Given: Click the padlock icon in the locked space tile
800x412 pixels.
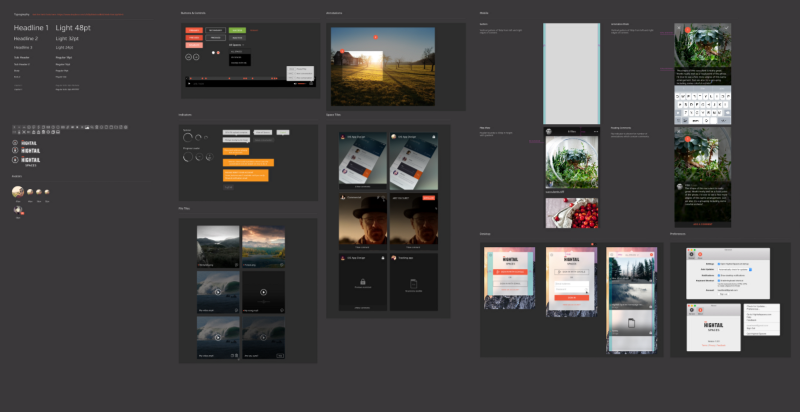Looking at the screenshot, I should 363,281.
